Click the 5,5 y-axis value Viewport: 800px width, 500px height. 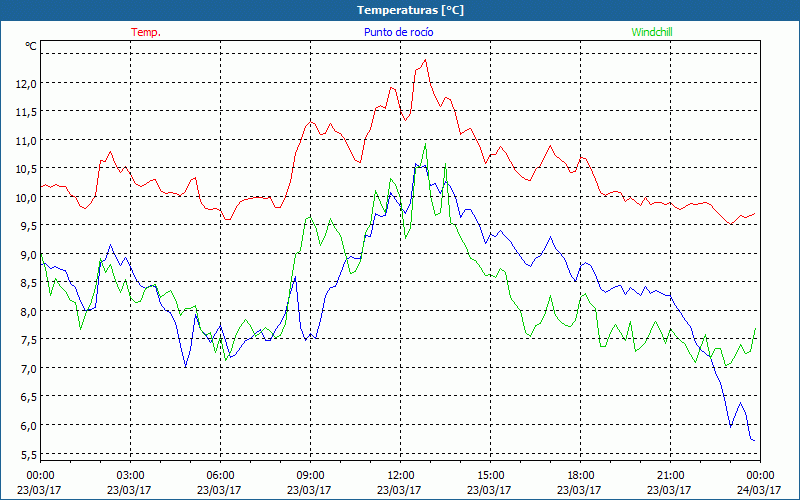[x=28, y=455]
